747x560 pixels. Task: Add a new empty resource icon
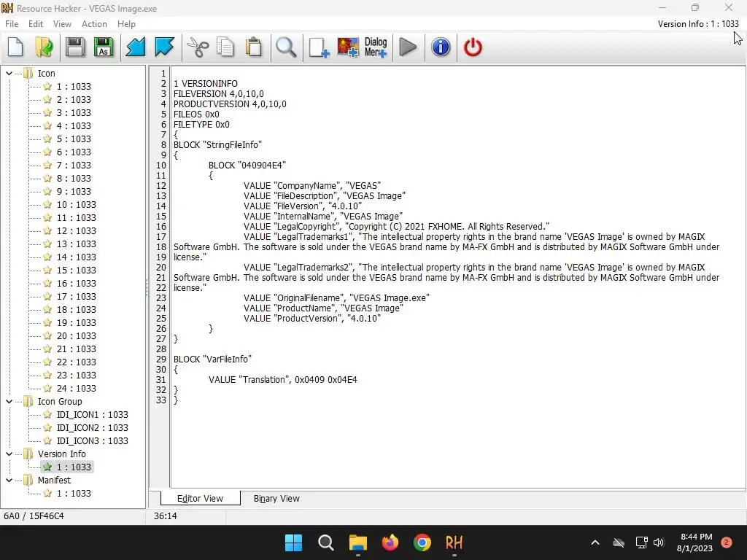[x=318, y=47]
